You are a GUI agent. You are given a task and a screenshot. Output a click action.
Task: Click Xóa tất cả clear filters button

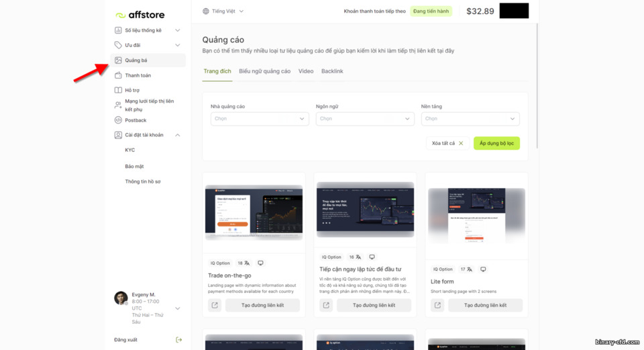pyautogui.click(x=447, y=143)
